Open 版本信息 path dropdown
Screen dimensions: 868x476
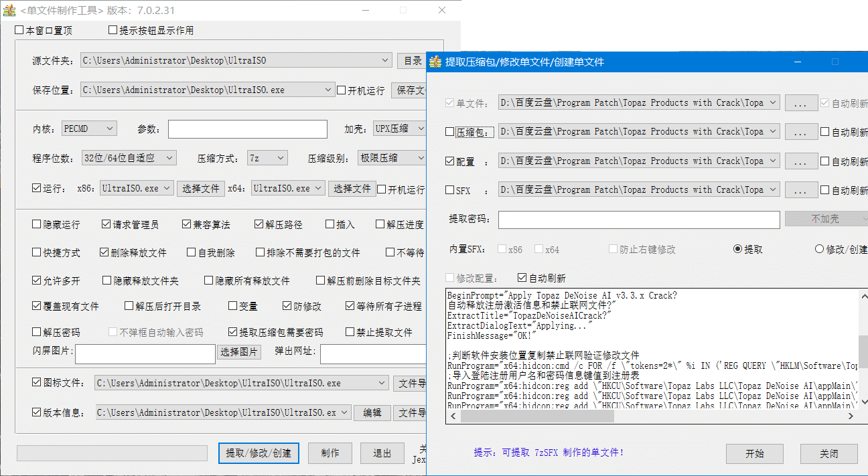click(345, 412)
